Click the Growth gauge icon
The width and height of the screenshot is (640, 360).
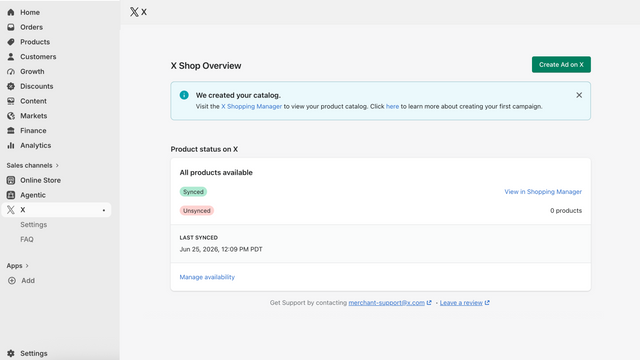click(x=11, y=71)
